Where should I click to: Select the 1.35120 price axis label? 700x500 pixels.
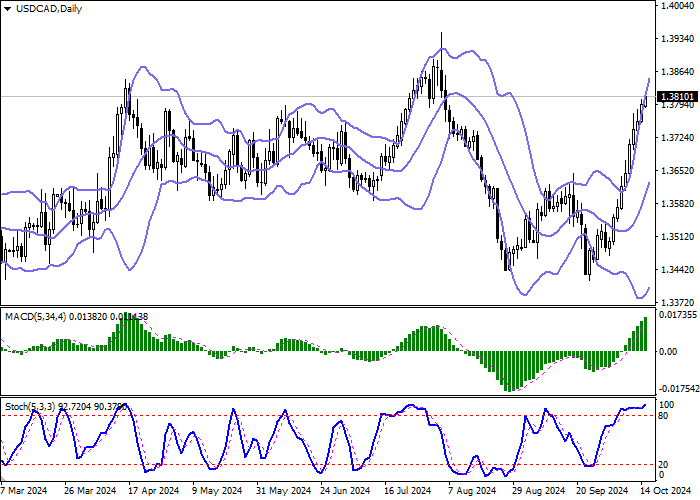point(677,237)
